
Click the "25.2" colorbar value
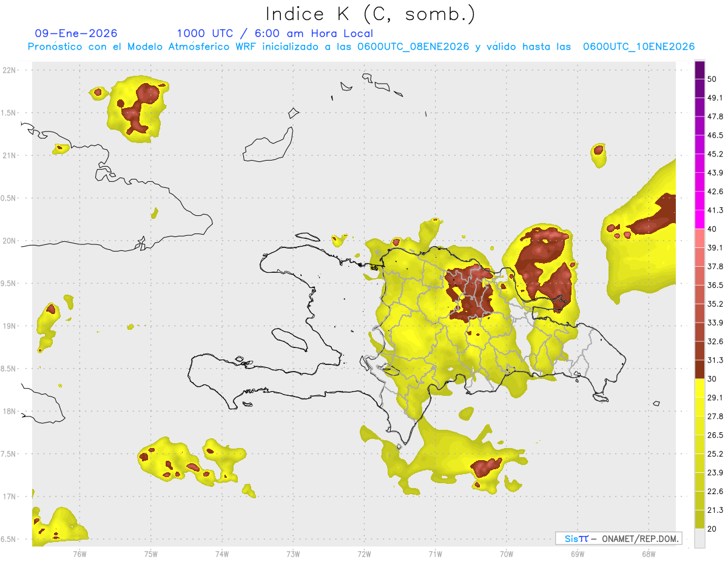[x=715, y=453]
